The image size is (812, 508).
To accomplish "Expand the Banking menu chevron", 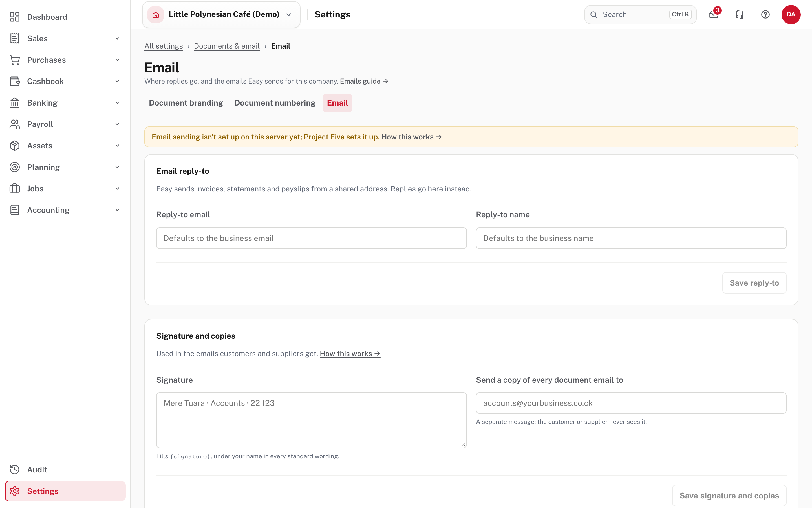I will tap(117, 103).
